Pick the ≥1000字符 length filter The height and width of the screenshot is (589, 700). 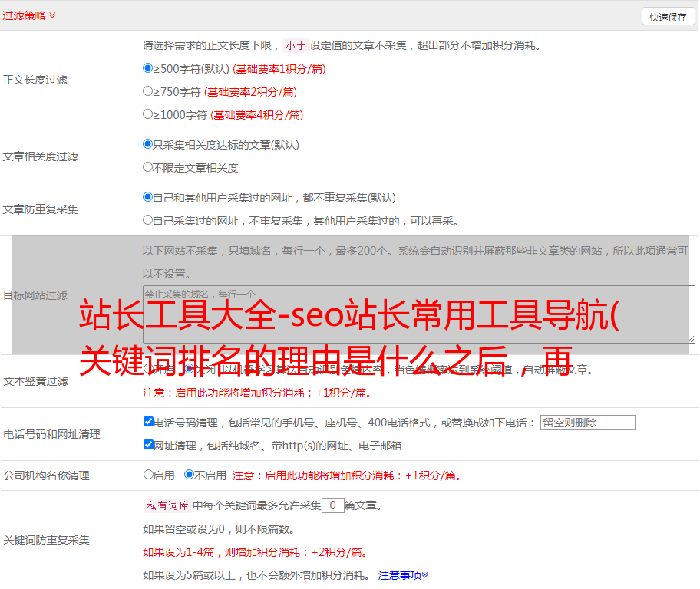point(148,114)
